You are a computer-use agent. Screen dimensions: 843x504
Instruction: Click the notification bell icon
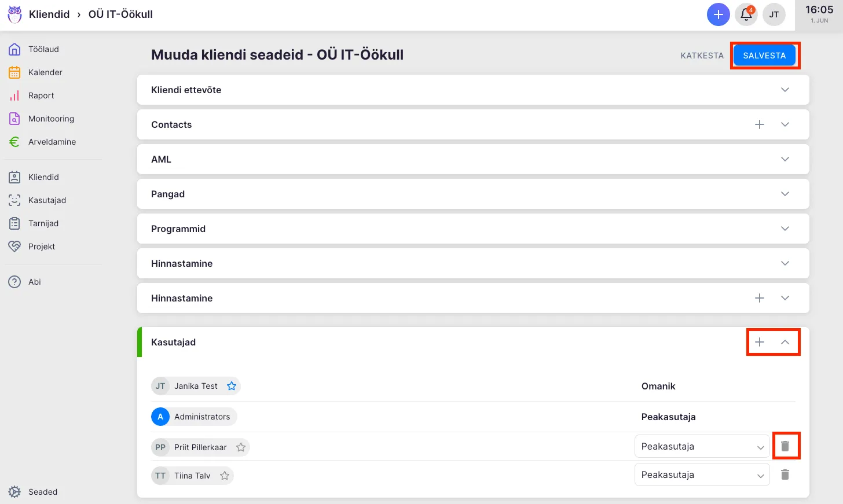pos(746,14)
